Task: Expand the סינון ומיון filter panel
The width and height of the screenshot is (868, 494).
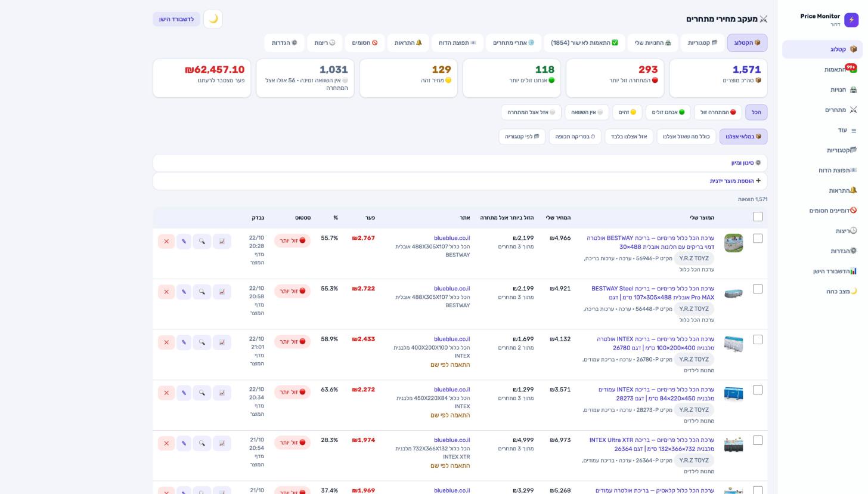Action: [x=460, y=163]
